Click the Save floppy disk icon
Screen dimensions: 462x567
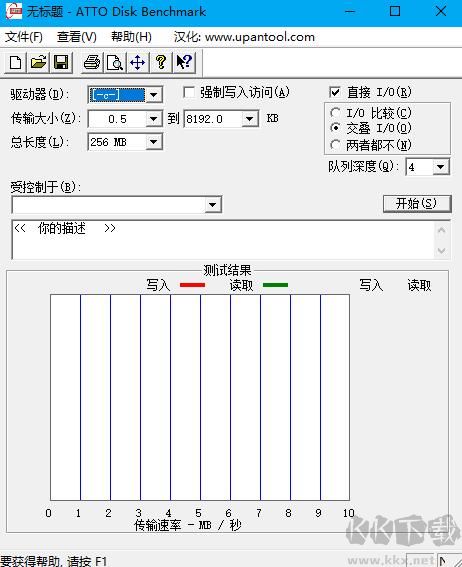pos(61,62)
